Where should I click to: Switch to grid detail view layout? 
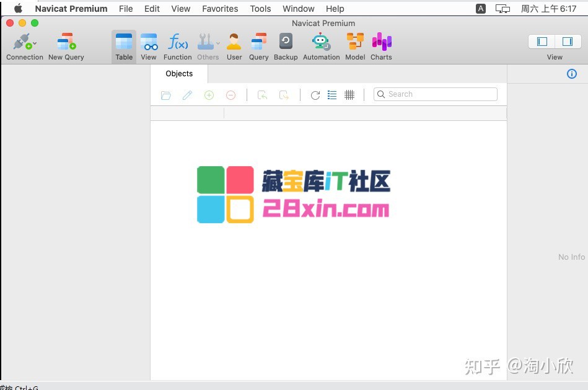[x=349, y=95]
